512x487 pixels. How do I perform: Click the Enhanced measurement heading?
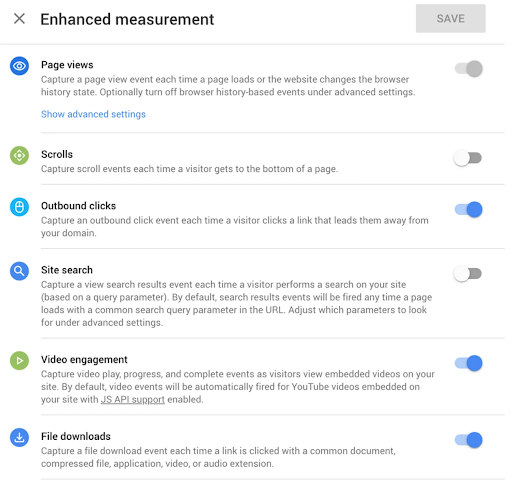tap(127, 19)
